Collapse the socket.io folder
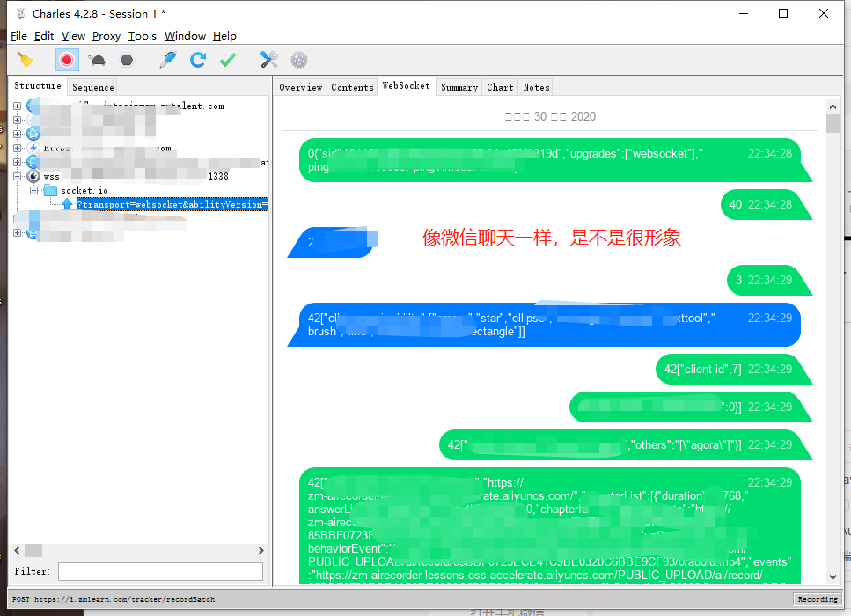This screenshot has width=851, height=616. point(32,189)
